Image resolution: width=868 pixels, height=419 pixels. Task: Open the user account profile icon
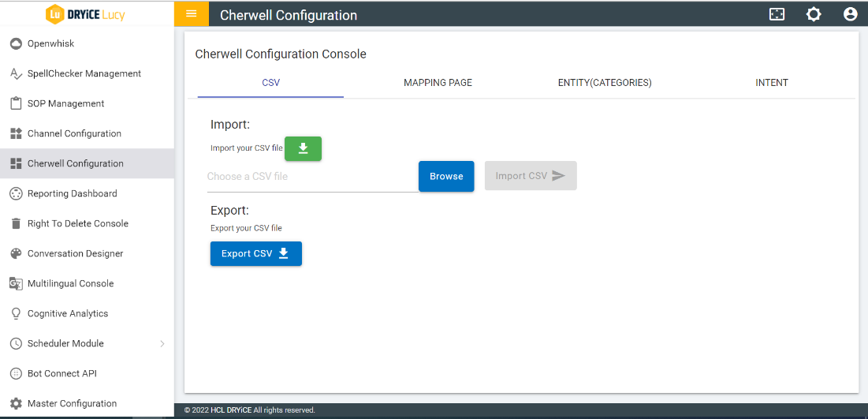(851, 14)
